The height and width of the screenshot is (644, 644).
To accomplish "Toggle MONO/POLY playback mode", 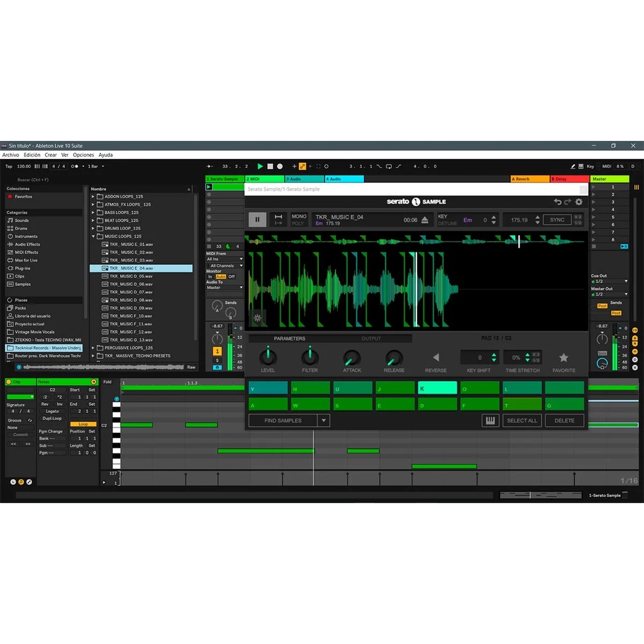I will pos(299,219).
